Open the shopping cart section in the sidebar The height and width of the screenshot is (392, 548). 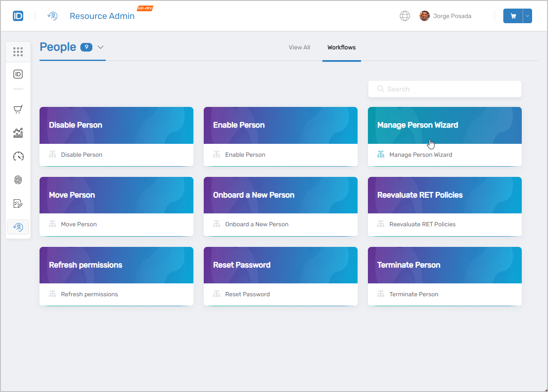pyautogui.click(x=18, y=109)
